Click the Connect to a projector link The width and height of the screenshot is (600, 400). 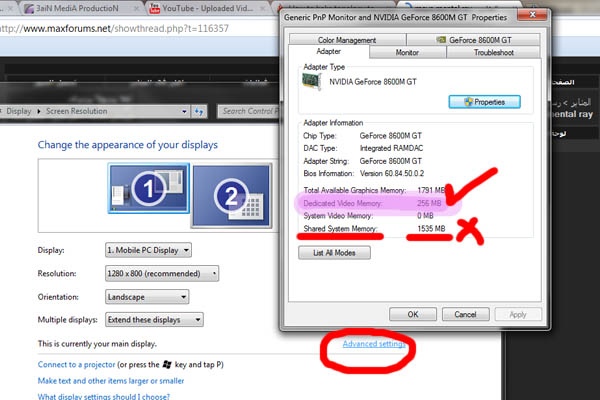(76, 364)
